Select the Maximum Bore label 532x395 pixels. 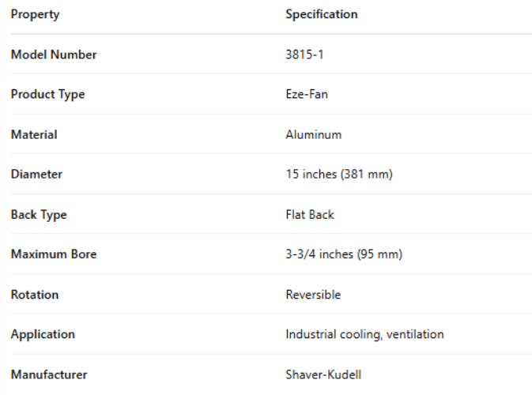(54, 254)
